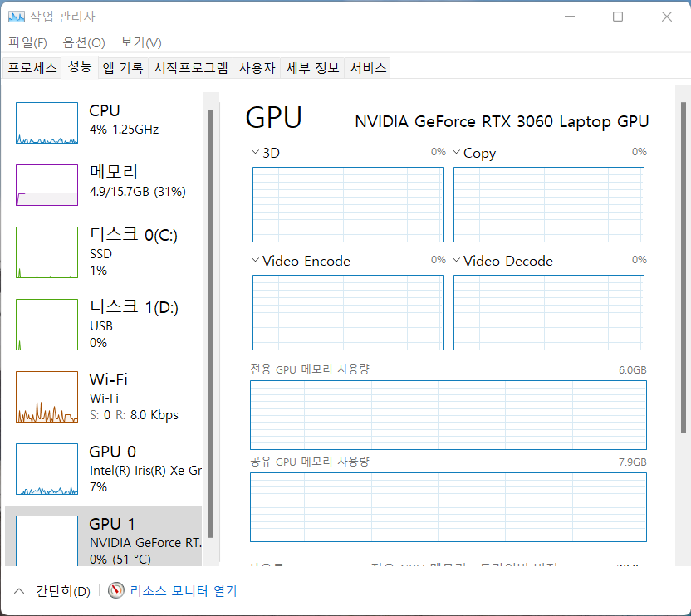
Task: Open 디스크 0(C:) SSD performance graph
Action: click(x=47, y=253)
